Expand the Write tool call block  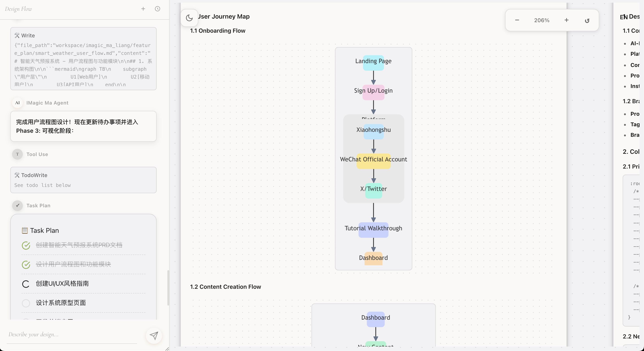83,59
